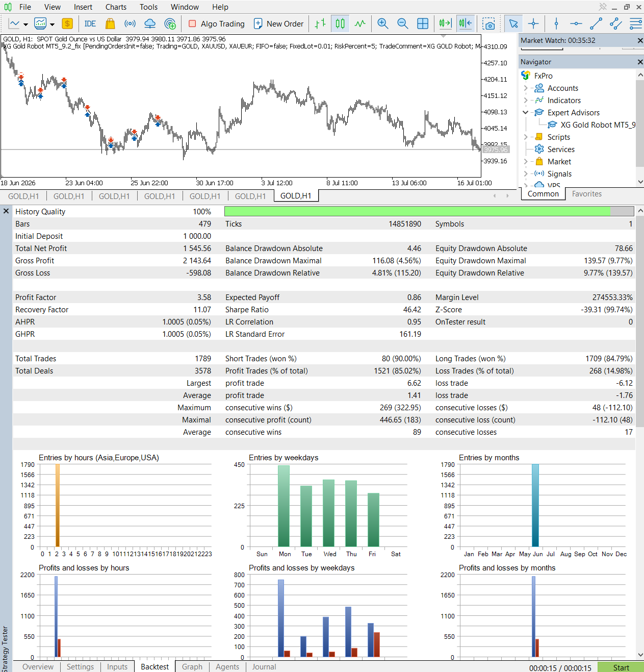The image size is (644, 672).
Task: Open the Market shopping bag icon
Action: point(110,23)
